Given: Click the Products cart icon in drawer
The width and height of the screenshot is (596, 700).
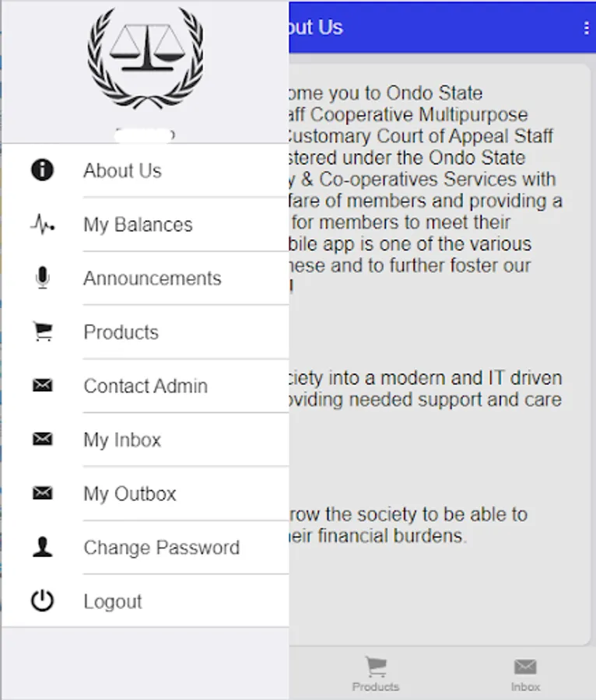Looking at the screenshot, I should (42, 332).
